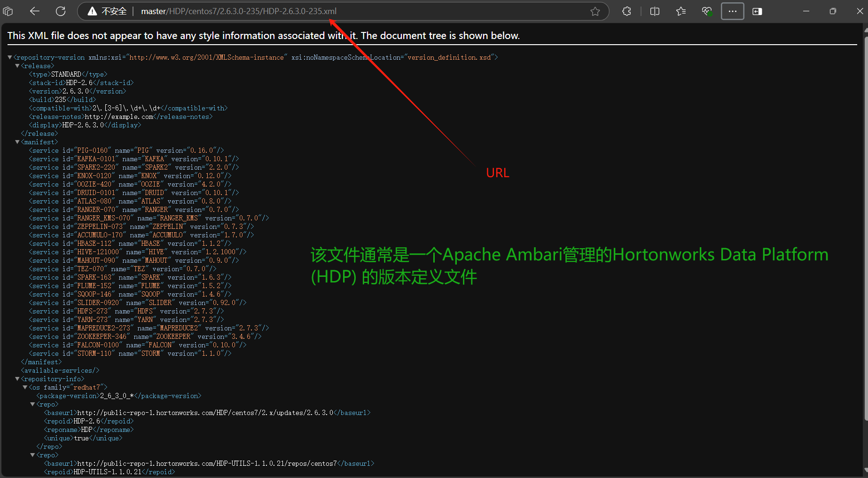The height and width of the screenshot is (478, 868).
Task: Select the FLUME-152 service row
Action: [130, 286]
